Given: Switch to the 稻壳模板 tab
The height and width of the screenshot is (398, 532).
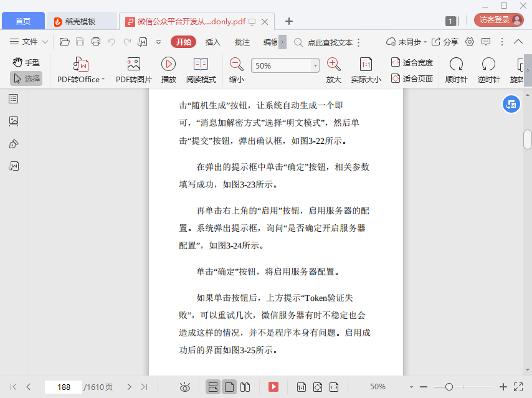Looking at the screenshot, I should [x=80, y=21].
